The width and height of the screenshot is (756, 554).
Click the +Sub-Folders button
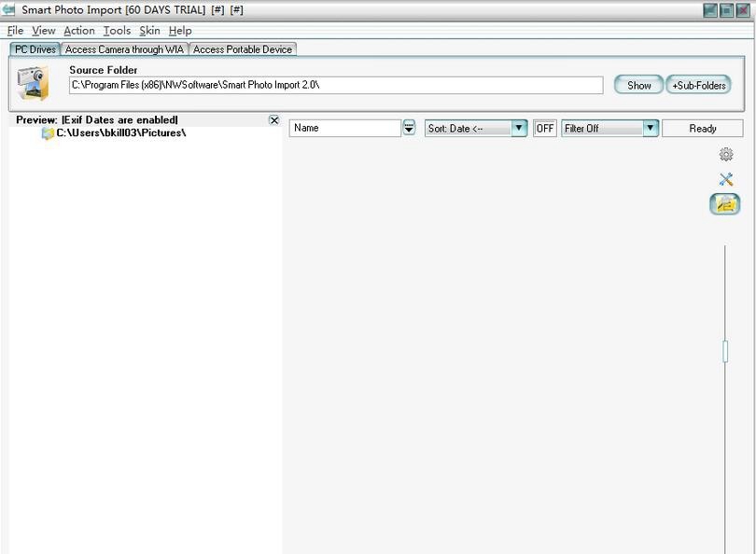click(699, 85)
